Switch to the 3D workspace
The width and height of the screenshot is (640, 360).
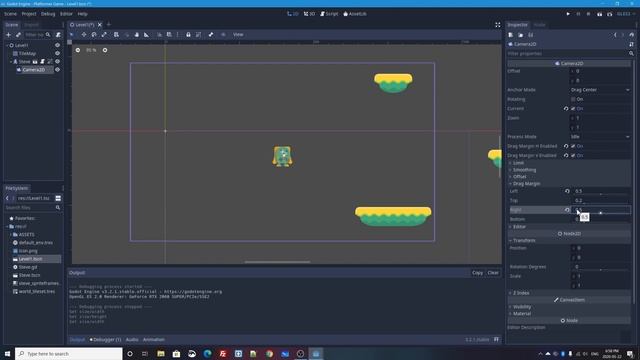(309, 14)
